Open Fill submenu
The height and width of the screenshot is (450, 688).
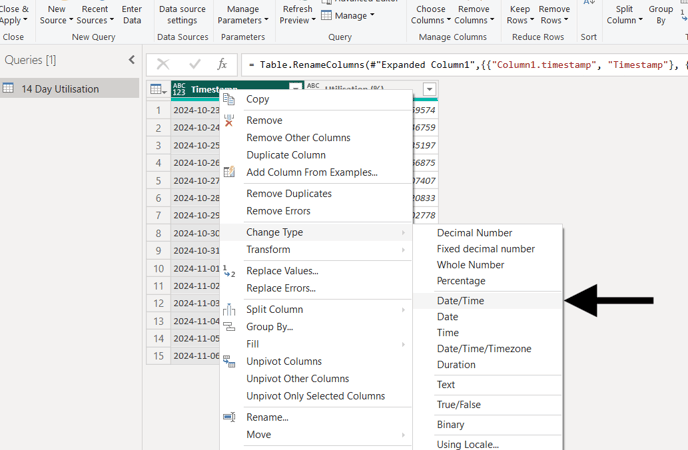point(316,344)
